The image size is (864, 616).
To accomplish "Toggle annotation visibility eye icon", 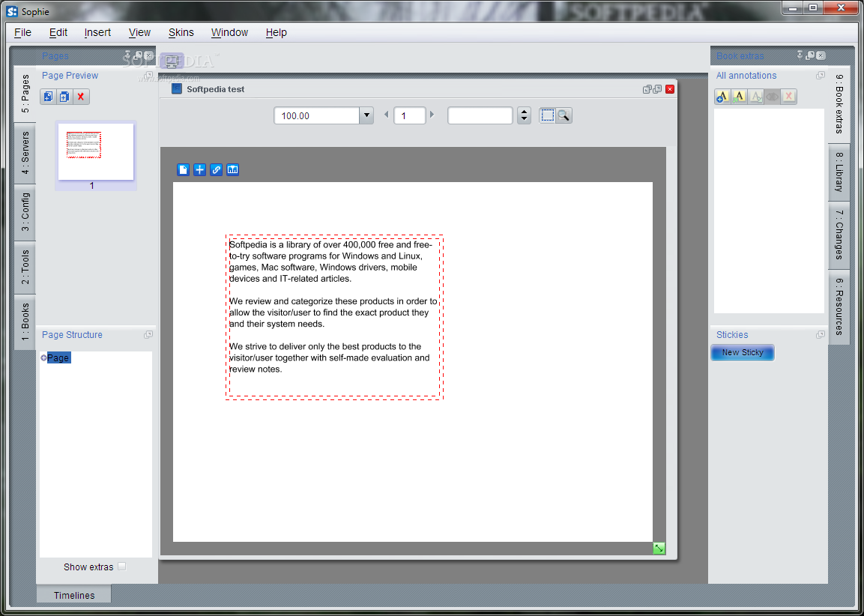I will pyautogui.click(x=772, y=97).
